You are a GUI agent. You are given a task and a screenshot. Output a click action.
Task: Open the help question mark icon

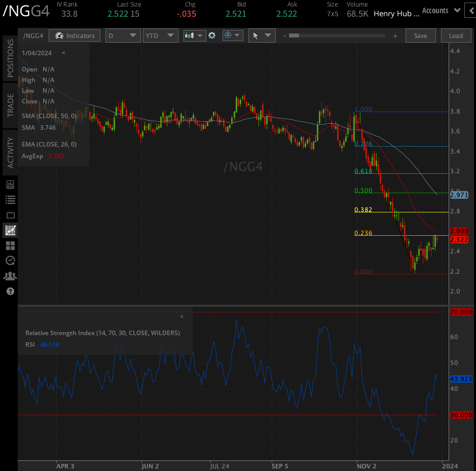coord(10,292)
